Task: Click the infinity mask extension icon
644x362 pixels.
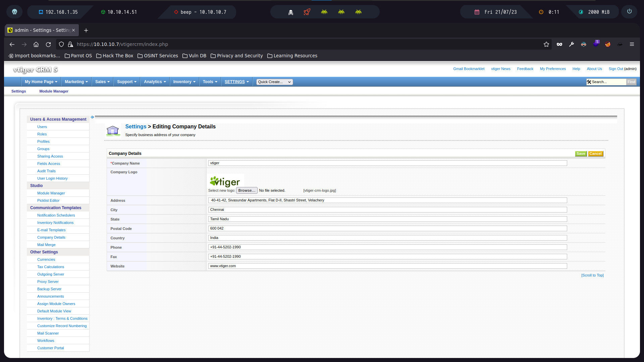Action: 559,44
